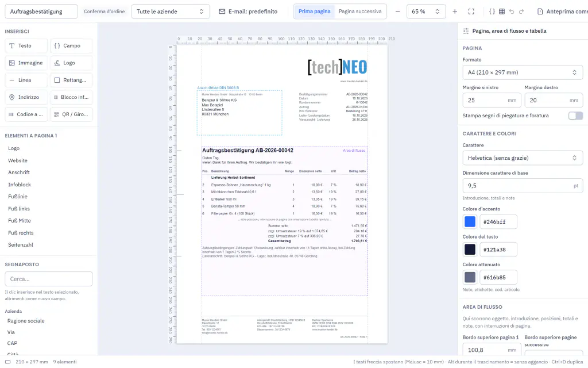Click the Margine destro input field
The image size is (588, 368).
point(554,100)
